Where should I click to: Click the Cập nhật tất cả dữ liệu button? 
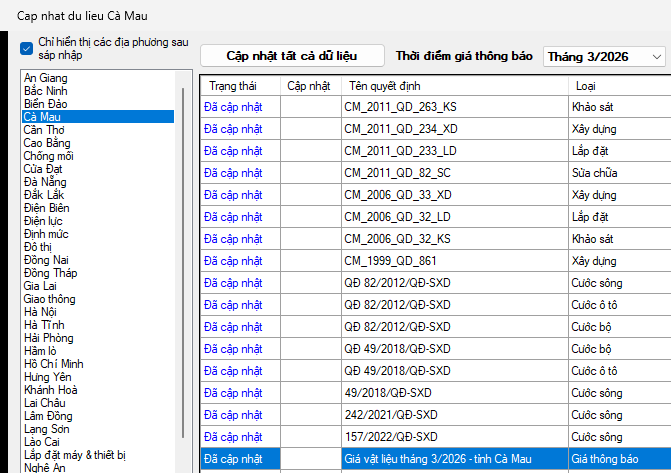point(291,56)
